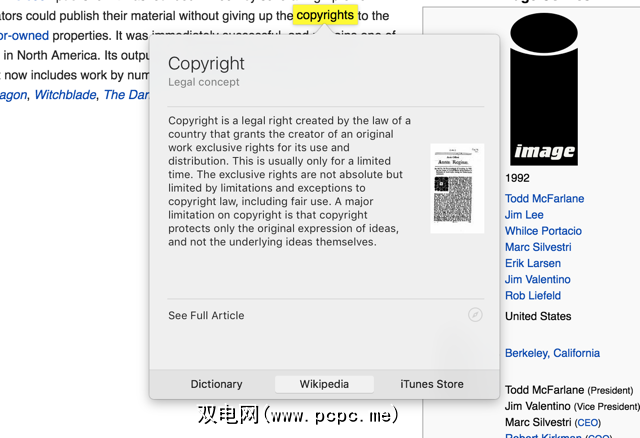The width and height of the screenshot is (640, 438).
Task: Open the Witchblade link
Action: point(65,95)
